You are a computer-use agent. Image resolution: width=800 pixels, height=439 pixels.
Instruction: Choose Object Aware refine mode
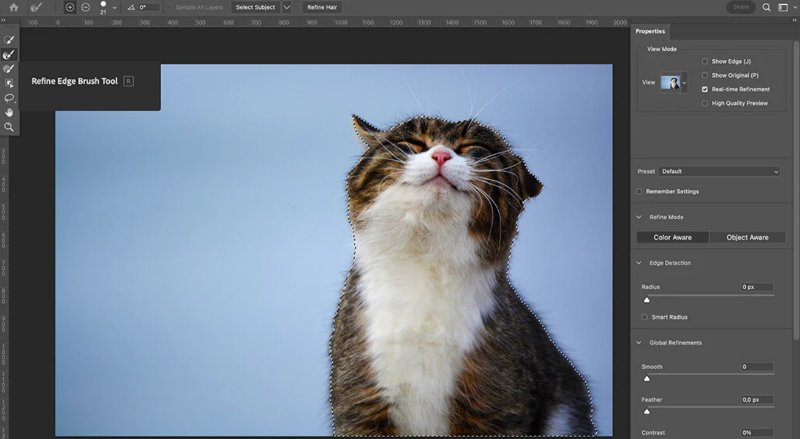[x=746, y=237]
